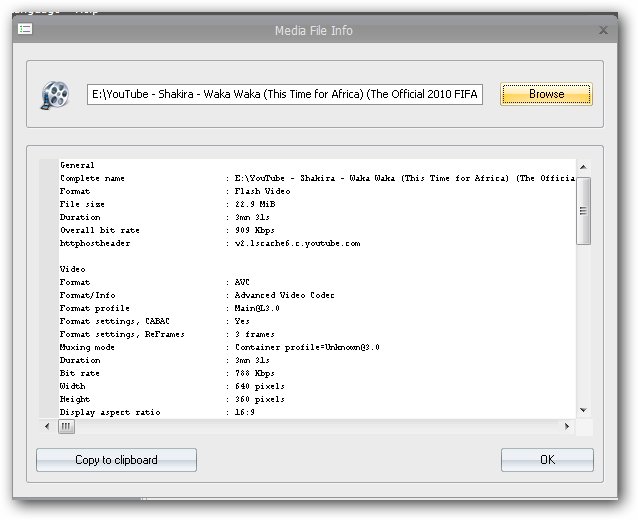Viewport: 638px width, 520px height.
Task: Click the 'Display aspect ratio' label
Action: (x=110, y=413)
